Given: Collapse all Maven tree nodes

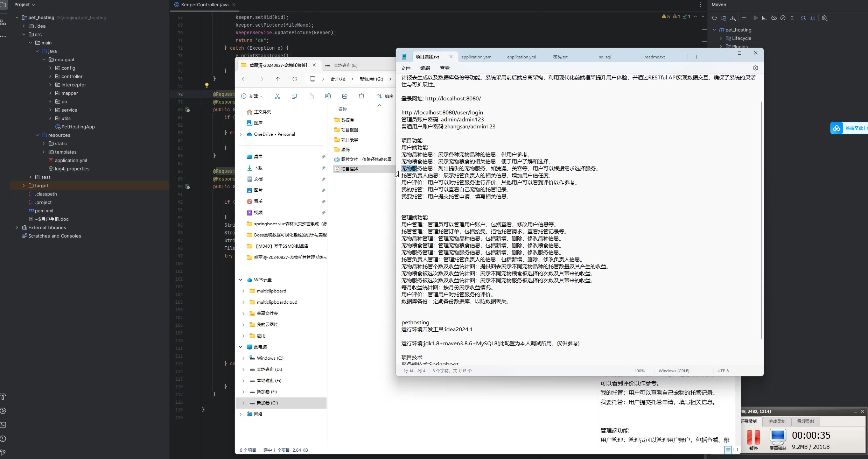Looking at the screenshot, I should (792, 18).
